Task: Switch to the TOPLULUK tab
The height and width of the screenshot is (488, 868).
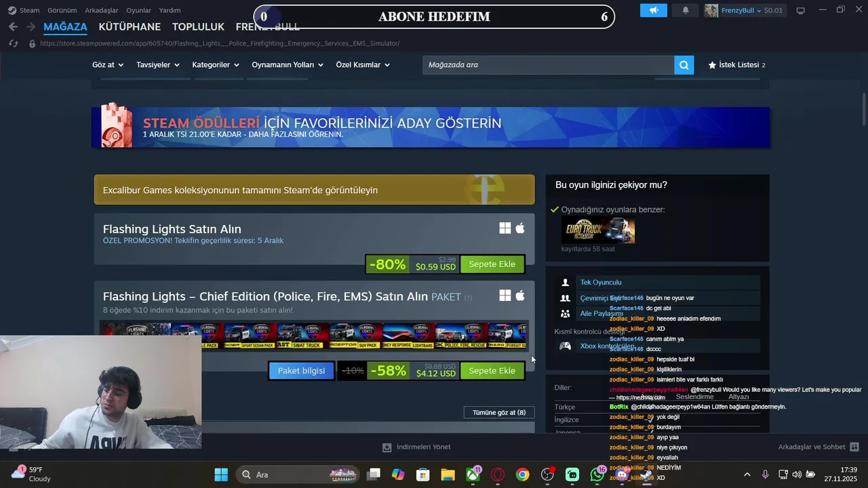Action: [x=198, y=27]
